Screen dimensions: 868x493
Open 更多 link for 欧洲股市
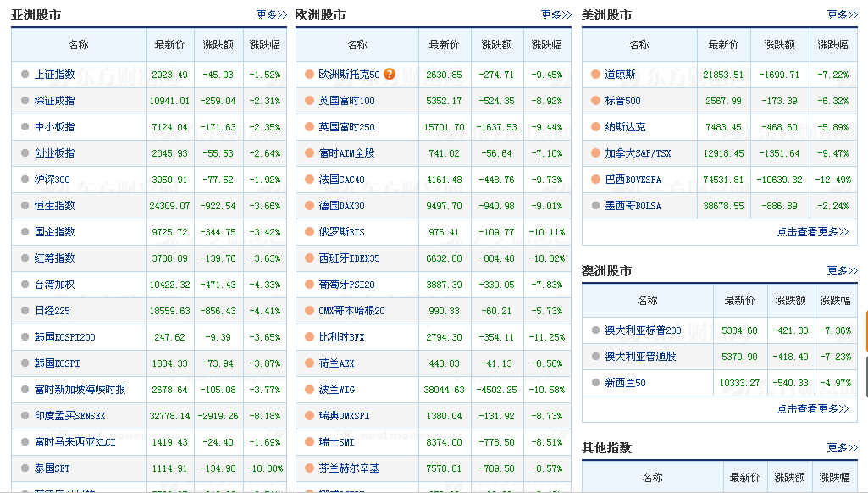[556, 15]
